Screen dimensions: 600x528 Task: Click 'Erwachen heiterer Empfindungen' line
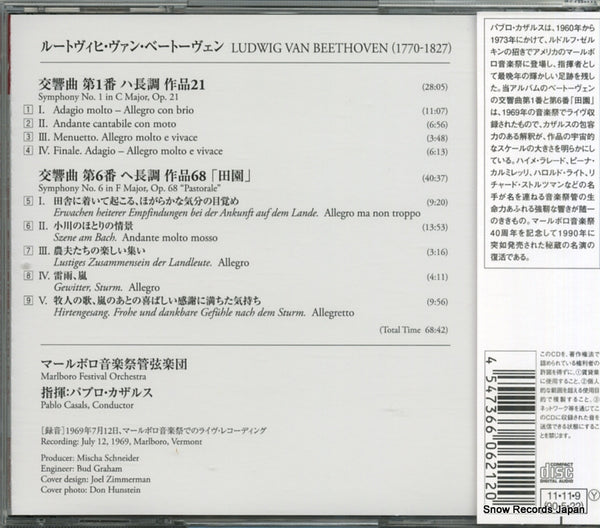pos(237,213)
